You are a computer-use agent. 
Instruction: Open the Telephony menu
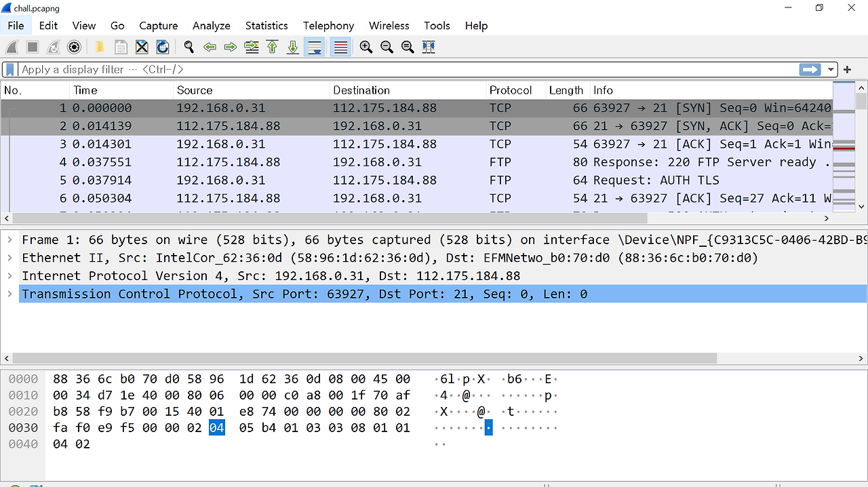tap(328, 25)
